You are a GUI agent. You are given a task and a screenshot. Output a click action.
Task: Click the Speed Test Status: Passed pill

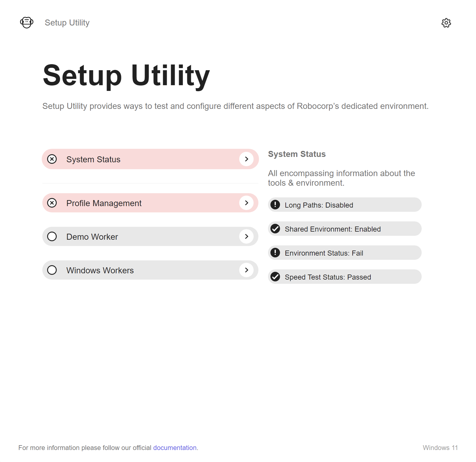(345, 277)
